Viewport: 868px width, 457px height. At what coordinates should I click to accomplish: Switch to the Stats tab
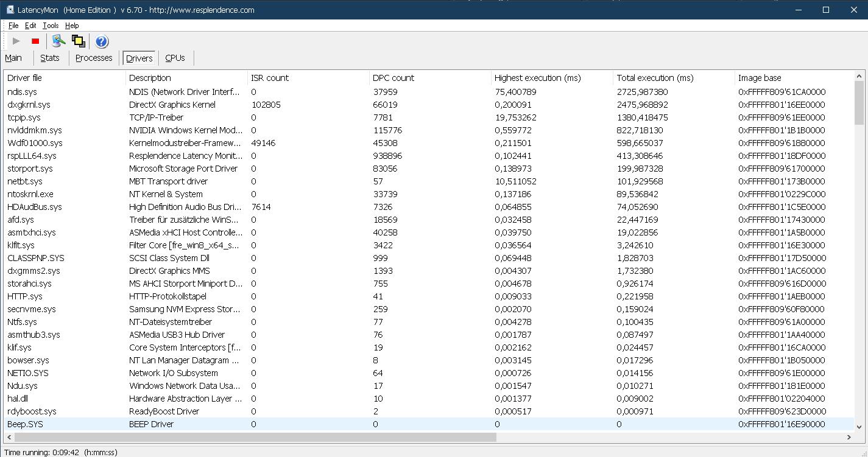50,58
